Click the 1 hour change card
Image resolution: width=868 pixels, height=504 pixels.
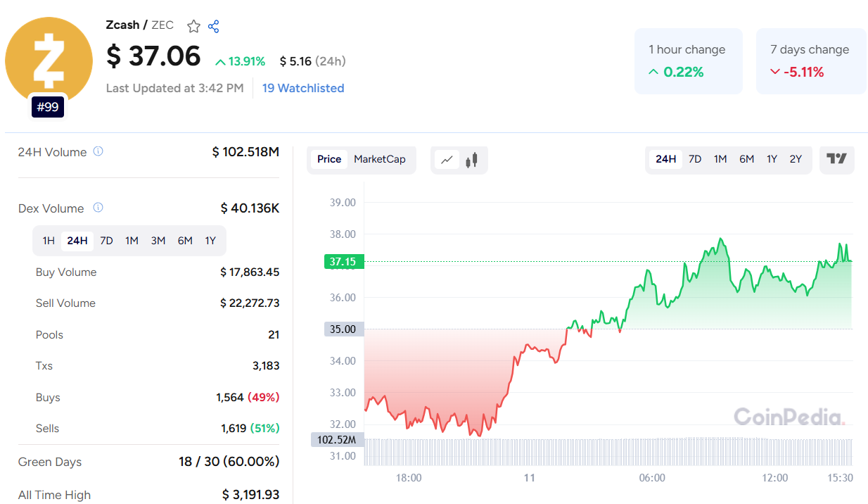pyautogui.click(x=689, y=61)
